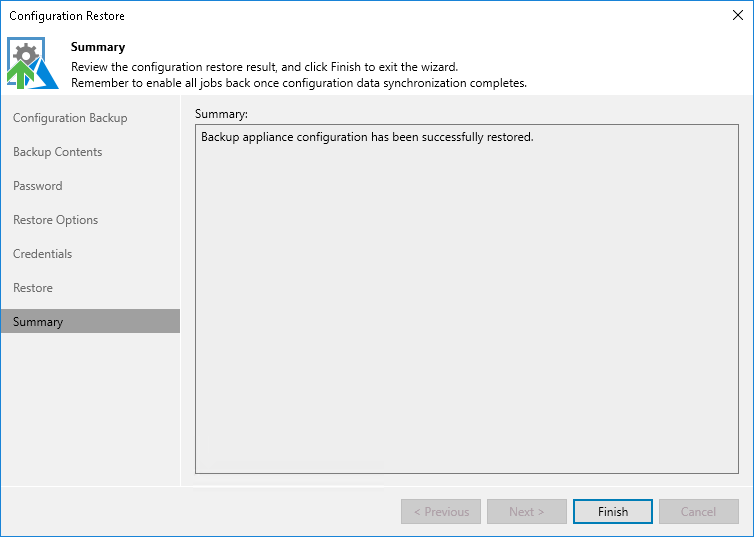Go to the Configuration Backup step
This screenshot has height=537, width=754.
(70, 118)
